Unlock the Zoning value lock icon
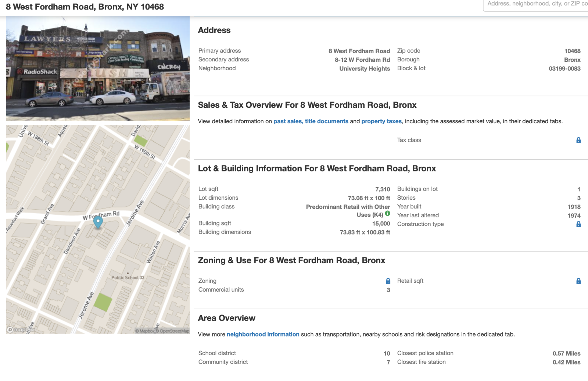Image resolution: width=588 pixels, height=381 pixels. point(388,281)
